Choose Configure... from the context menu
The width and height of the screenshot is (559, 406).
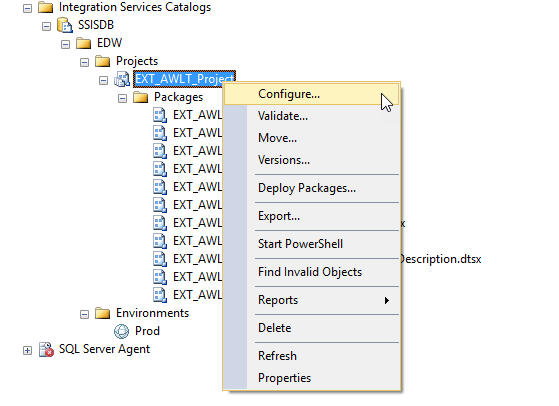point(312,94)
